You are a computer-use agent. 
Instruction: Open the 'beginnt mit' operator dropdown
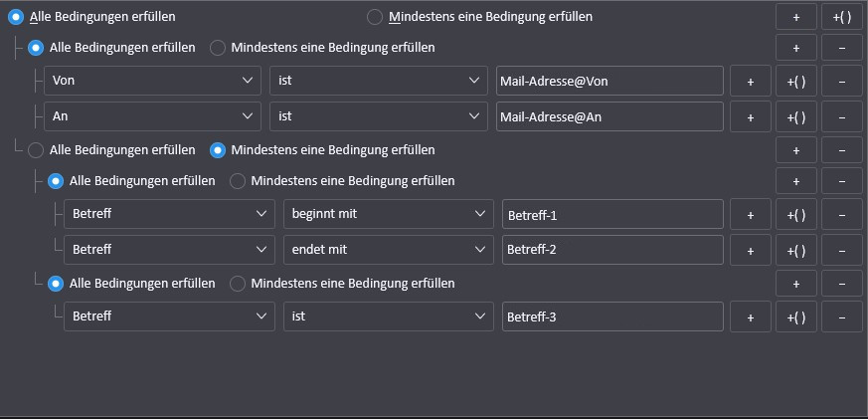388,215
